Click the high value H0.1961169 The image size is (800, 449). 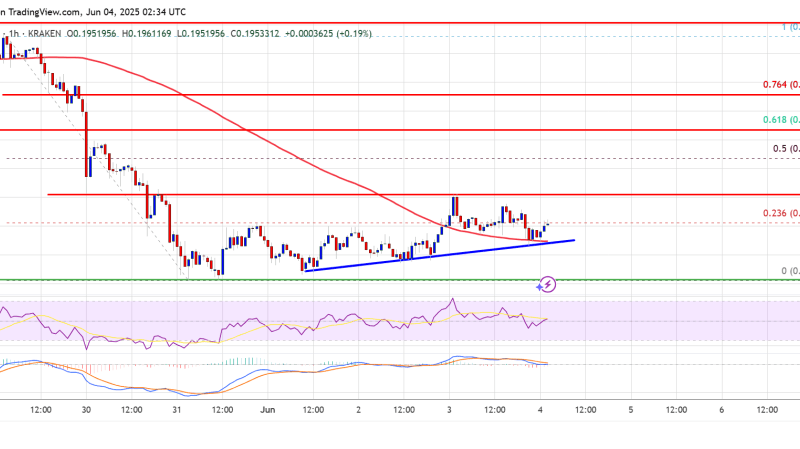tap(146, 34)
